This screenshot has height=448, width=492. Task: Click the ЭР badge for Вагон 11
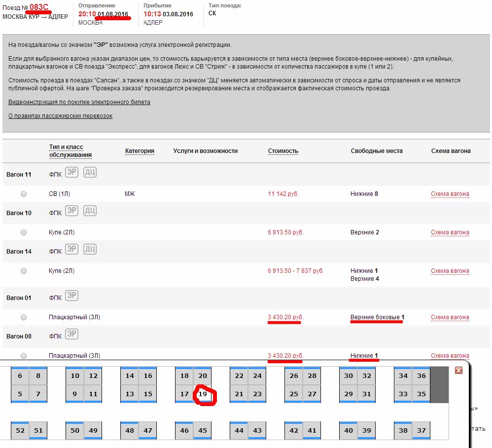pos(72,173)
